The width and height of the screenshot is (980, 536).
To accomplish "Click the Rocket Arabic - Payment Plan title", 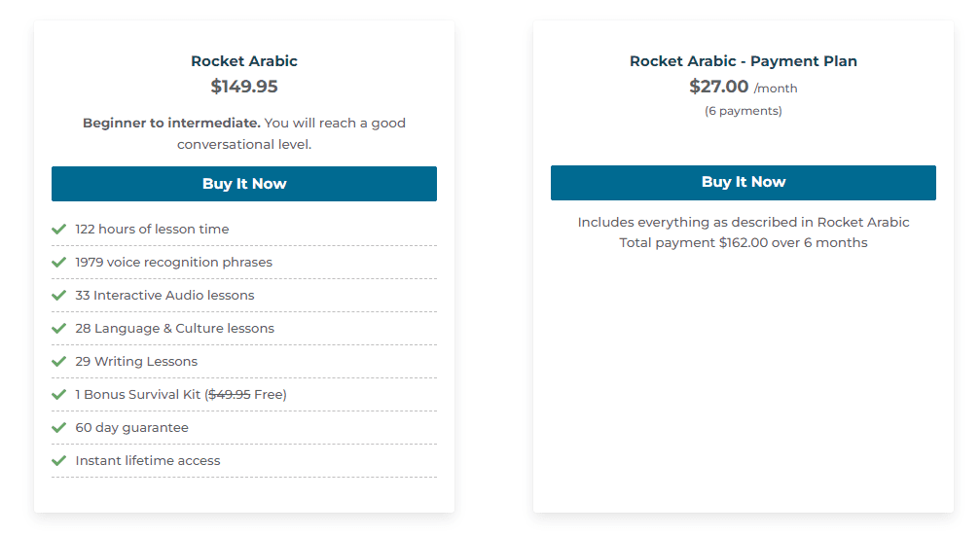I will point(743,61).
